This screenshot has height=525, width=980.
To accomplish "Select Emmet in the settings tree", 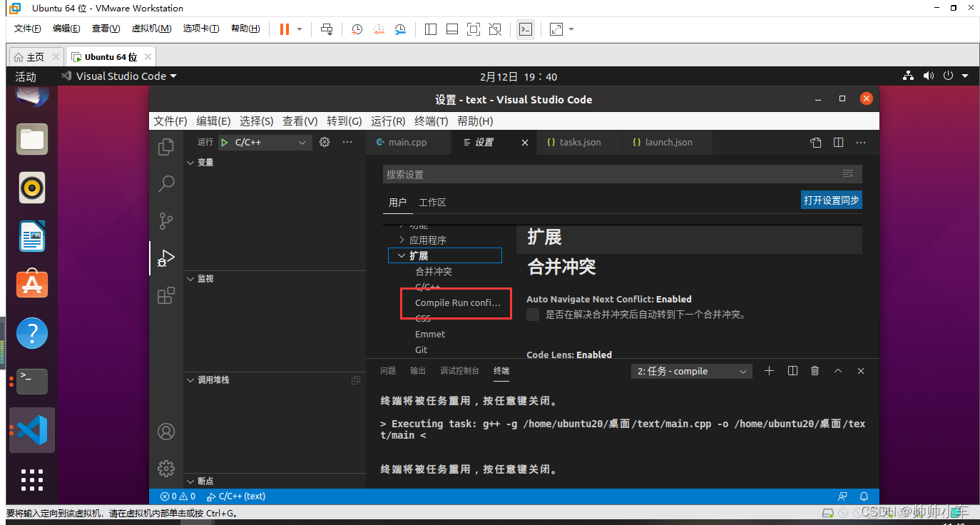I will 430,334.
